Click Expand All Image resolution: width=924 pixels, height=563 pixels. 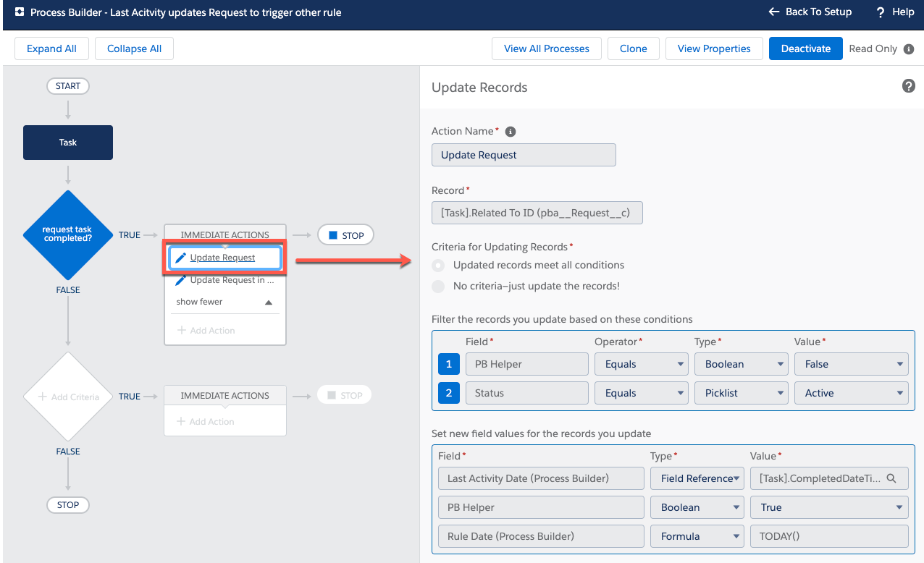(51, 48)
